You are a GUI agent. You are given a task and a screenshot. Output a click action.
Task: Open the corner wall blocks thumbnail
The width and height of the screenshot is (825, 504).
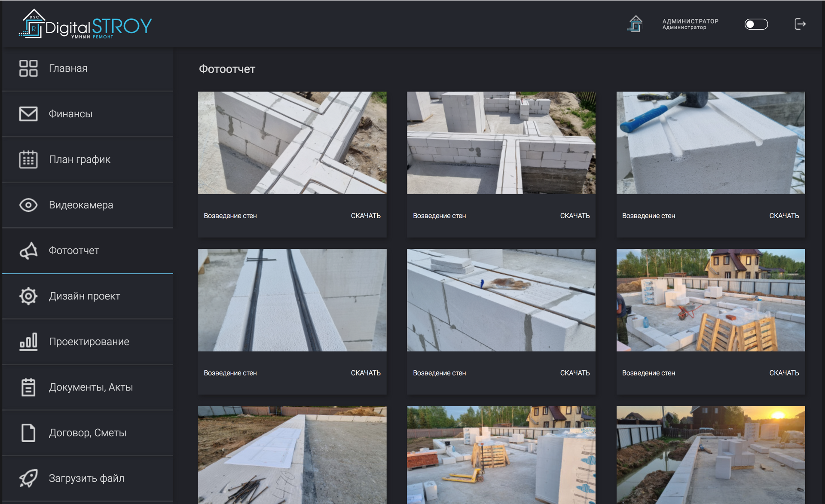[292, 143]
